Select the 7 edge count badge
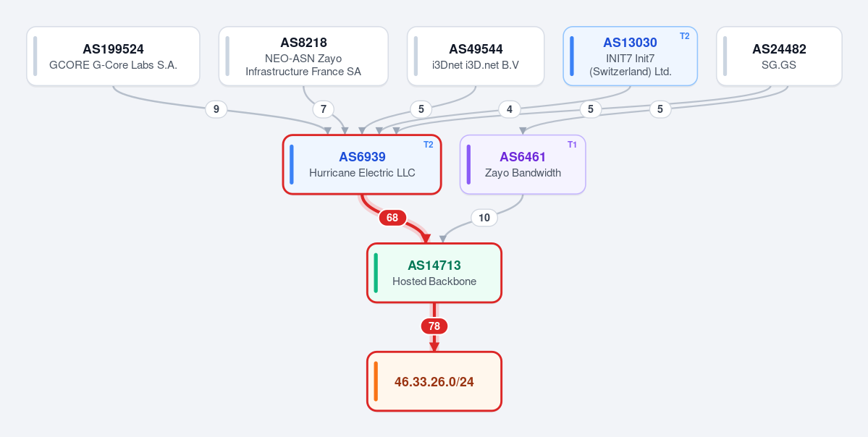 click(324, 109)
